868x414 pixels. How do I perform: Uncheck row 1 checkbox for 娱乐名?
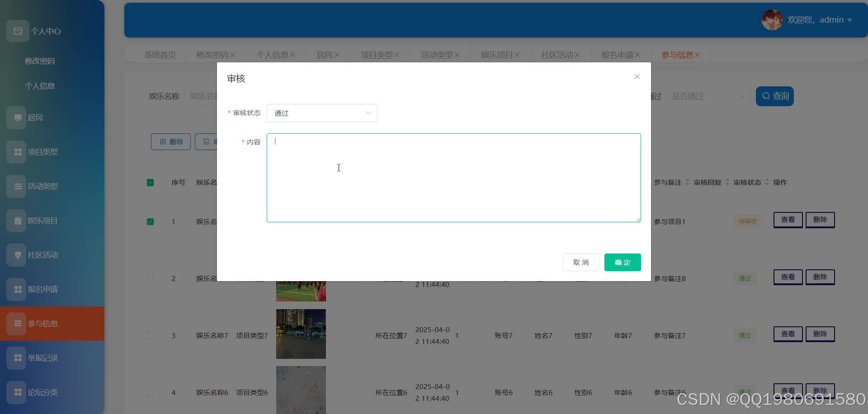pos(150,221)
